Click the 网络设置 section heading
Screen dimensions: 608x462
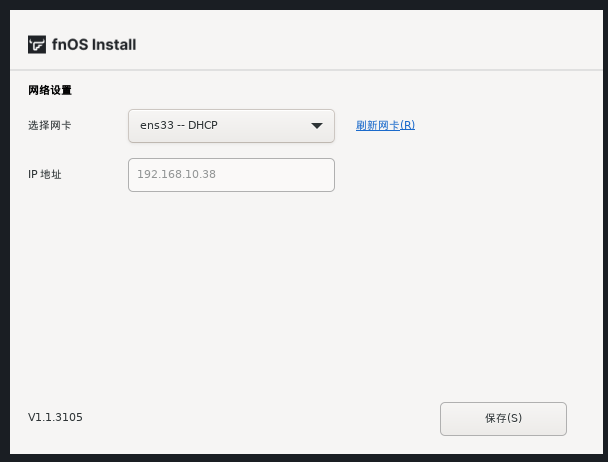(x=50, y=90)
